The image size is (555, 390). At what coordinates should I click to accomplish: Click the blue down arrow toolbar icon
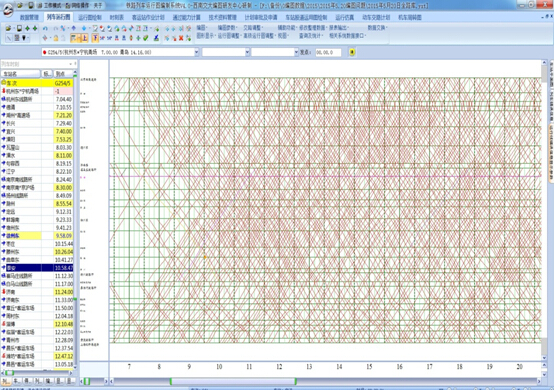[x=84, y=28]
